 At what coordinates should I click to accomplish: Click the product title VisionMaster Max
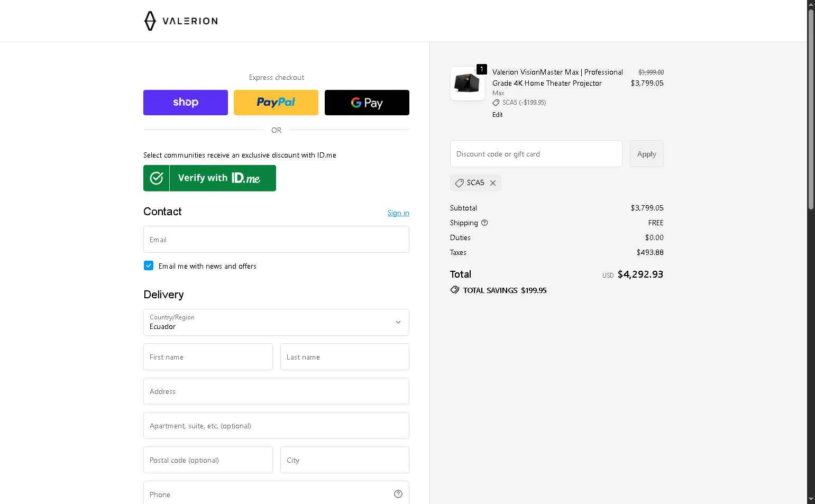click(557, 78)
